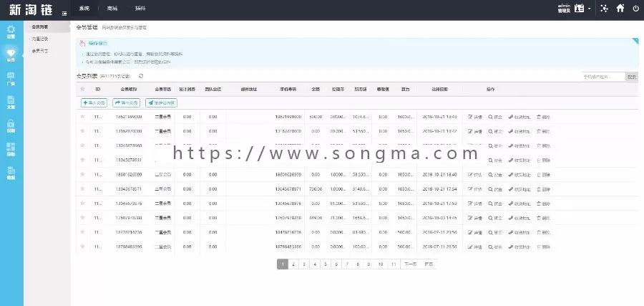Toggle star for member row 18601626999
644x306 pixels.
pyautogui.click(x=82, y=174)
